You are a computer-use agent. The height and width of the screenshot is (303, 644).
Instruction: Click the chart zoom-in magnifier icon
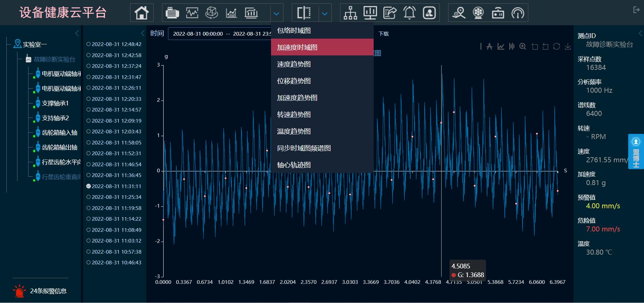[523, 47]
